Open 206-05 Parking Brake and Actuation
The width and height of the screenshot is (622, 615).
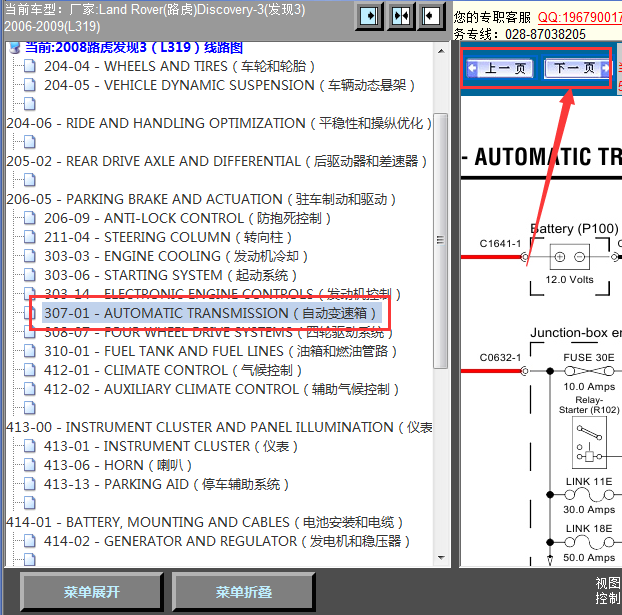201,199
